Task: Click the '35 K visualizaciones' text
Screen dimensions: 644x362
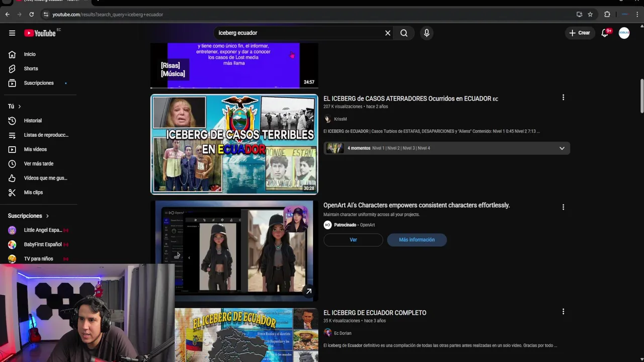Action: point(342,321)
